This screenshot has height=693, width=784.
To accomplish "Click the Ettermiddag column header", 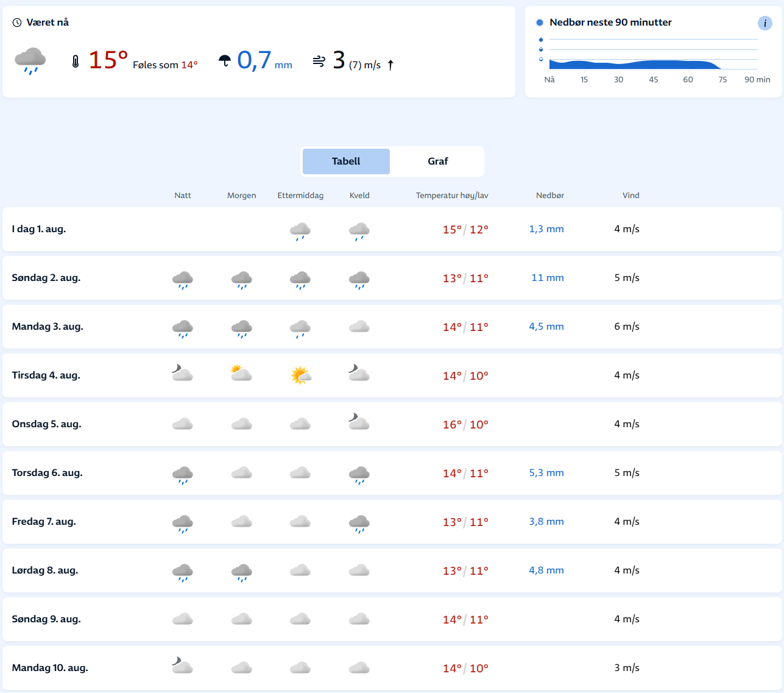I will coord(300,196).
